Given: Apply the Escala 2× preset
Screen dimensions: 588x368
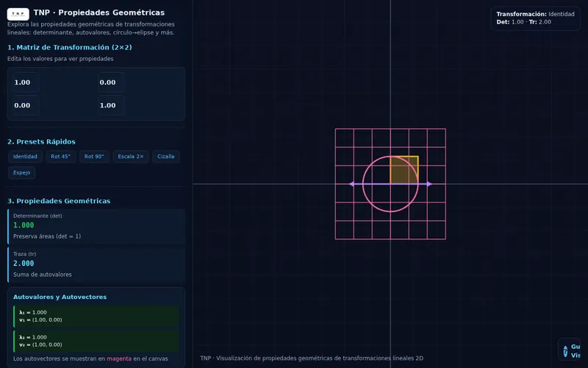Looking at the screenshot, I should point(131,157).
